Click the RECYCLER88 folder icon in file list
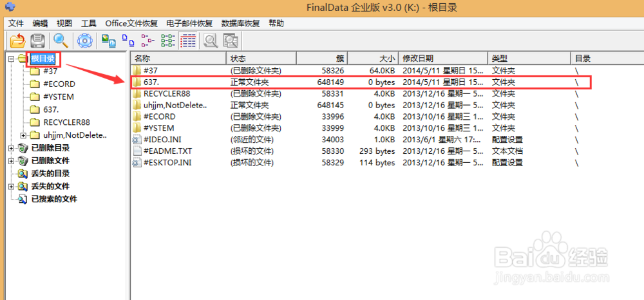The width and height of the screenshot is (644, 300). 137,93
